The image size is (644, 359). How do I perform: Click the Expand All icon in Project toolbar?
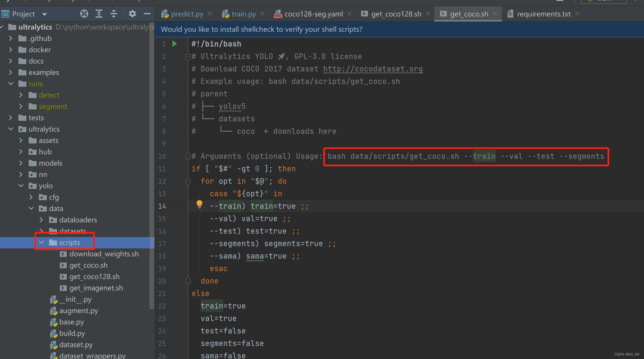point(99,14)
